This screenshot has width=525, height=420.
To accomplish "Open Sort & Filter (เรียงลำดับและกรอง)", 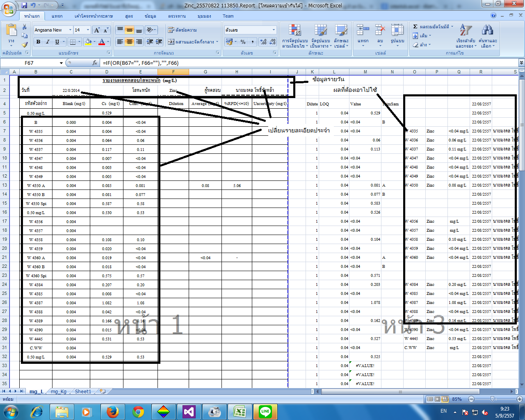I will pyautogui.click(x=466, y=36).
